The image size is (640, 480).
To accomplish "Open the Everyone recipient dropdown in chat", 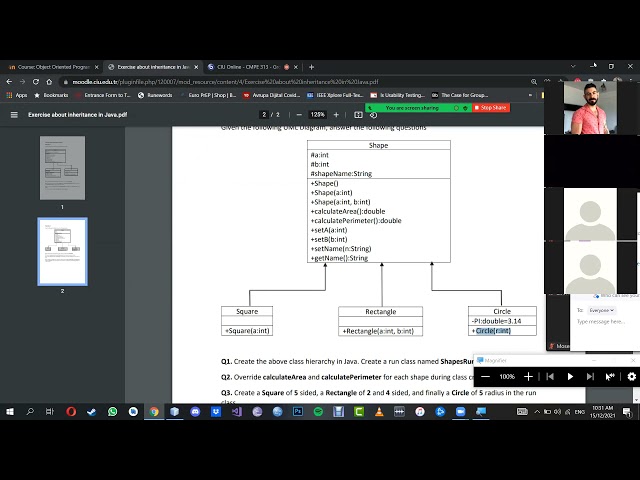I will 601,311.
